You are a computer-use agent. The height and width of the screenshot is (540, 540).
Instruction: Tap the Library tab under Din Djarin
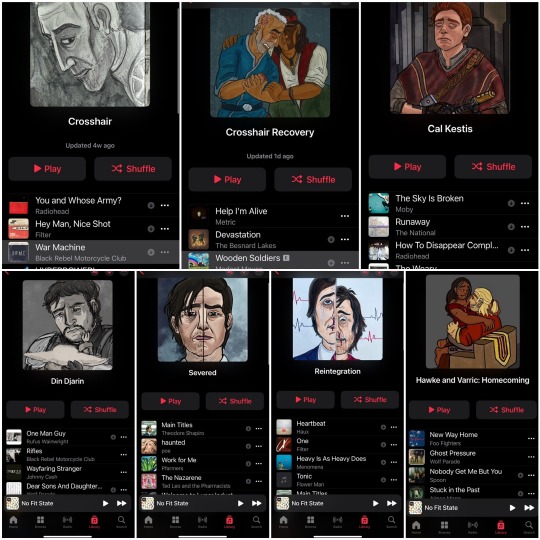pos(94,521)
